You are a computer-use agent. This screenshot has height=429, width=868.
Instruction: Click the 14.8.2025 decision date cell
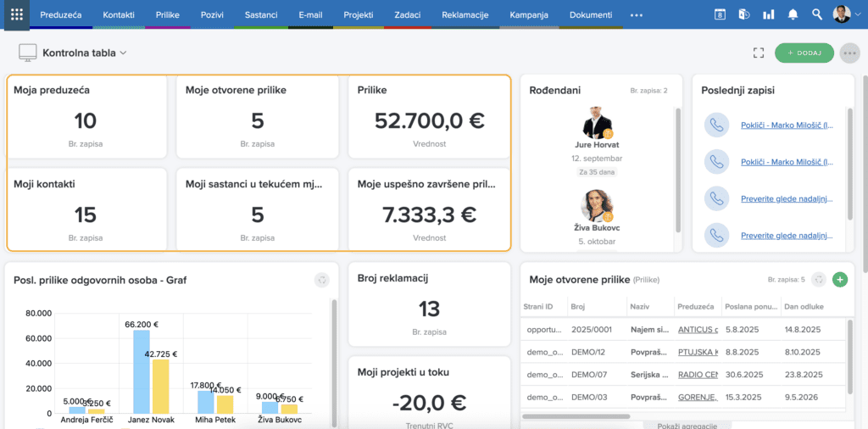pyautogui.click(x=802, y=330)
